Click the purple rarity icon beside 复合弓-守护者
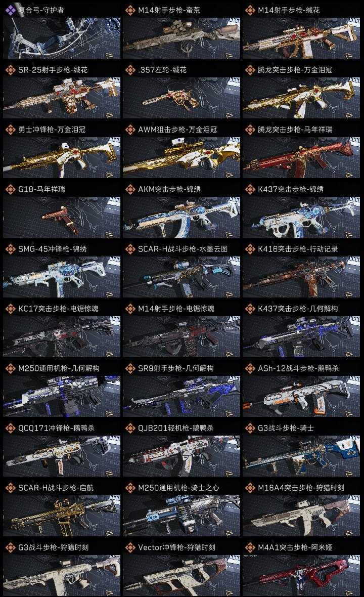The height and width of the screenshot is (597, 364). [x=10, y=10]
